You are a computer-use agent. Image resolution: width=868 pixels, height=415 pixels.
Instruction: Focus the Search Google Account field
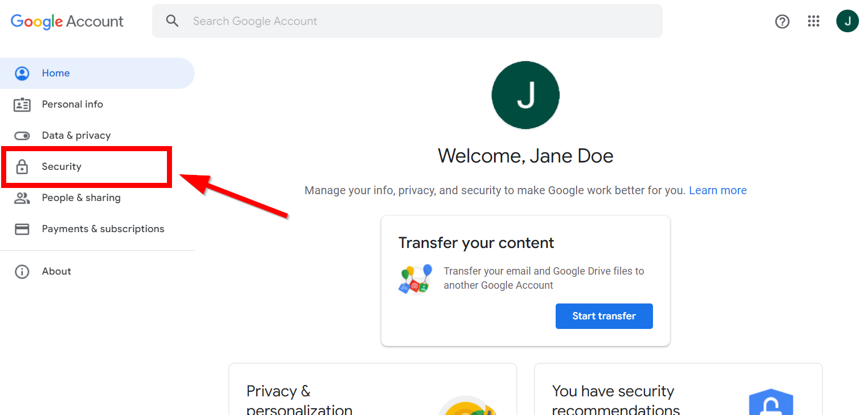[407, 21]
